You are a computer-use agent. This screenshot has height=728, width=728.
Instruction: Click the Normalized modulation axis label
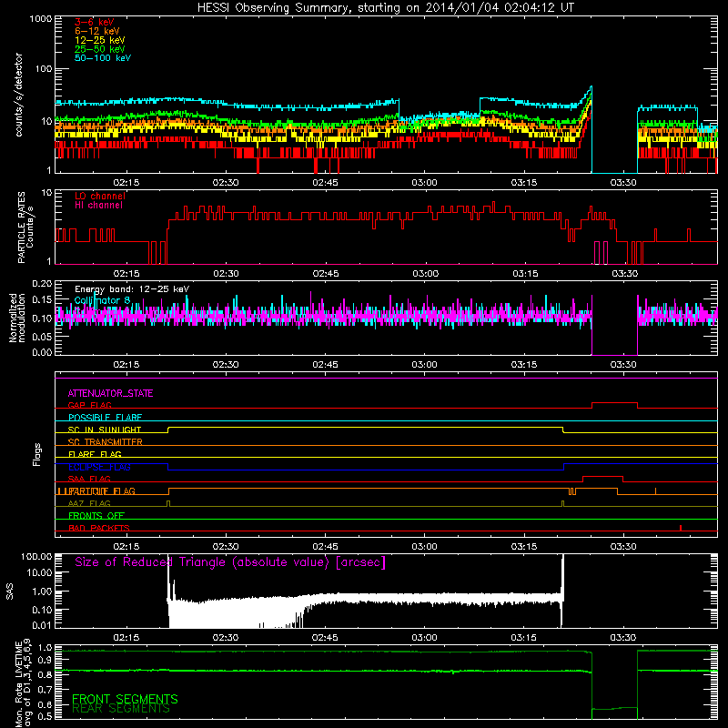pyautogui.click(x=17, y=318)
